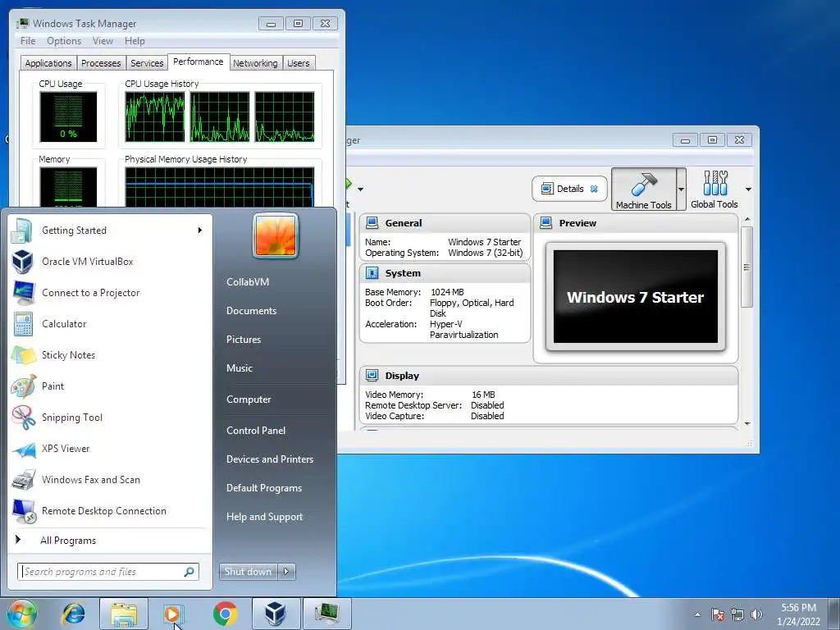Click the General section icon in VirtualBox
The width and height of the screenshot is (840, 630).
tap(372, 223)
